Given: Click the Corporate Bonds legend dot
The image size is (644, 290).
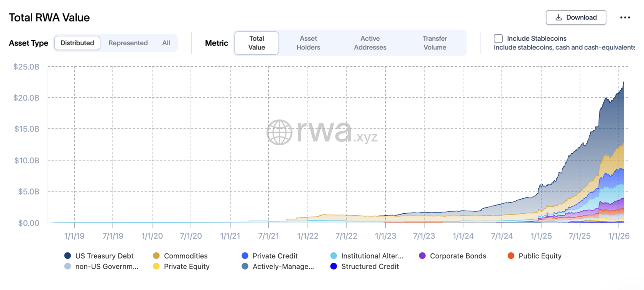Looking at the screenshot, I should coord(422,256).
